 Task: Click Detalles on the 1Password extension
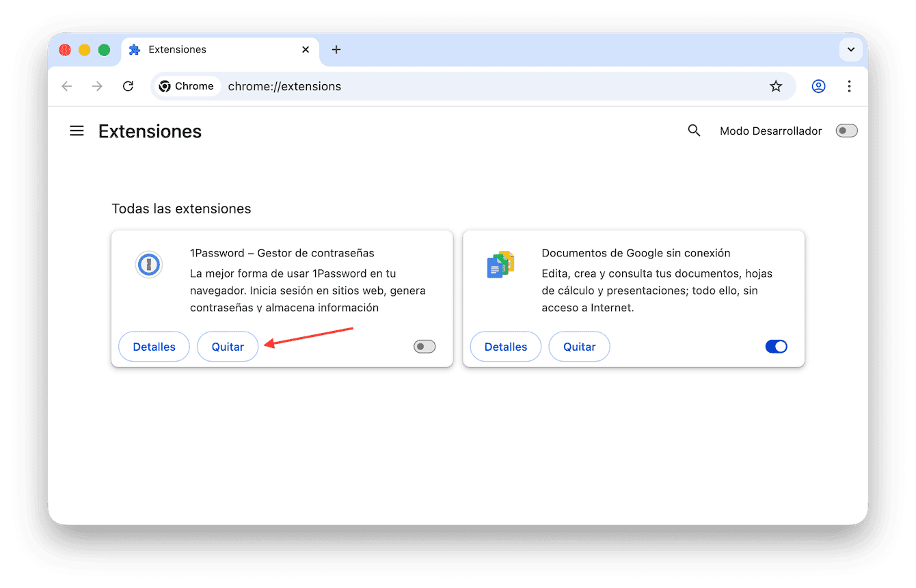point(154,347)
